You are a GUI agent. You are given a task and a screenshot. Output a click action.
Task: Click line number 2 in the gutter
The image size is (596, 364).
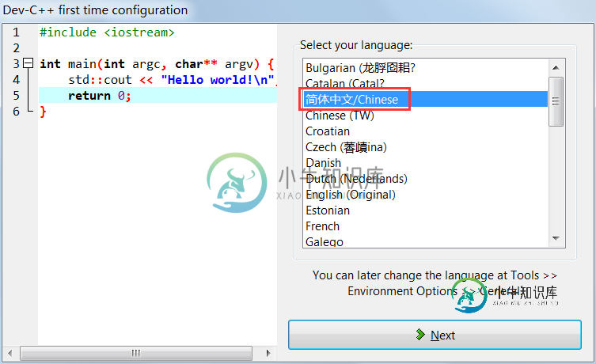16,48
